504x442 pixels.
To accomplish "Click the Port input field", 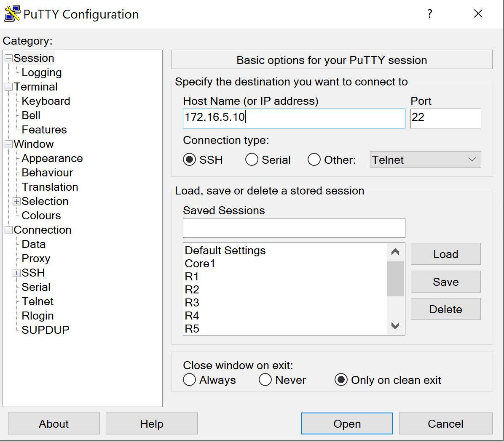I will 445,118.
